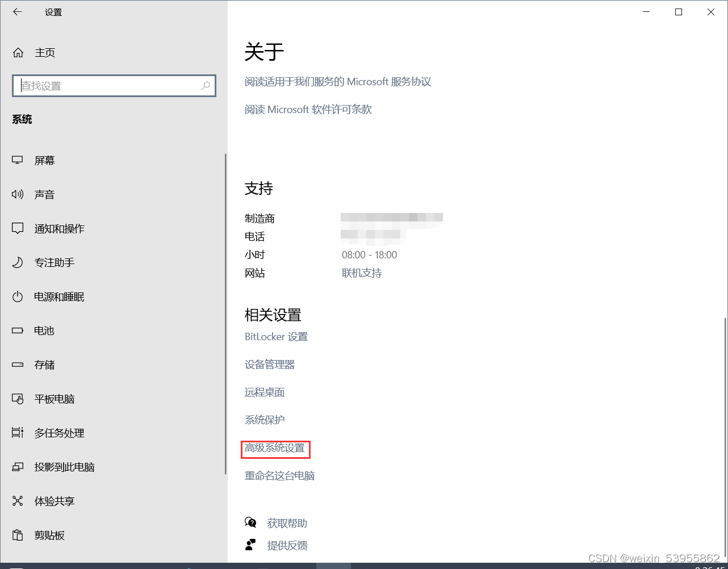Screen dimensions: 728x569
Task: Open 远程桌面 settings link
Action: tap(265, 392)
